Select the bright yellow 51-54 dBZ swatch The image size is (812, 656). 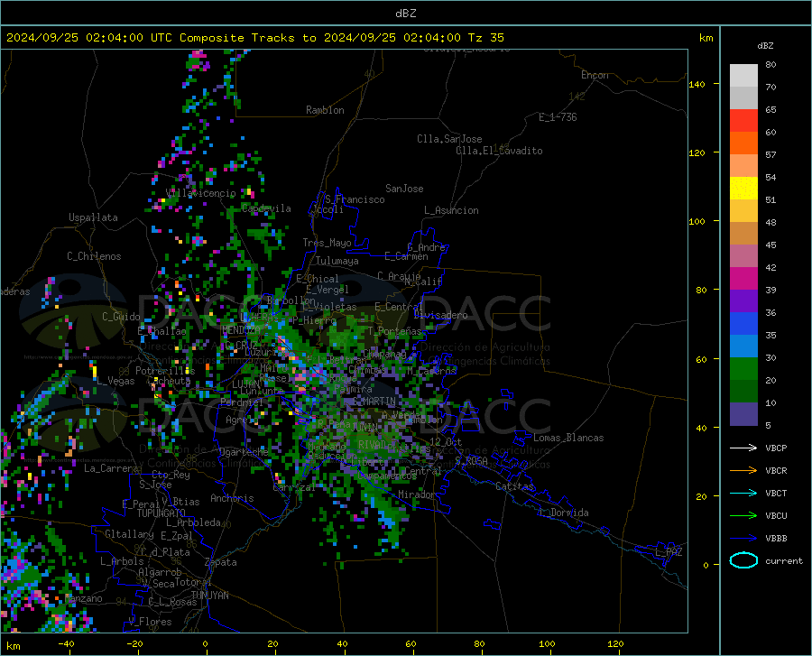point(743,189)
